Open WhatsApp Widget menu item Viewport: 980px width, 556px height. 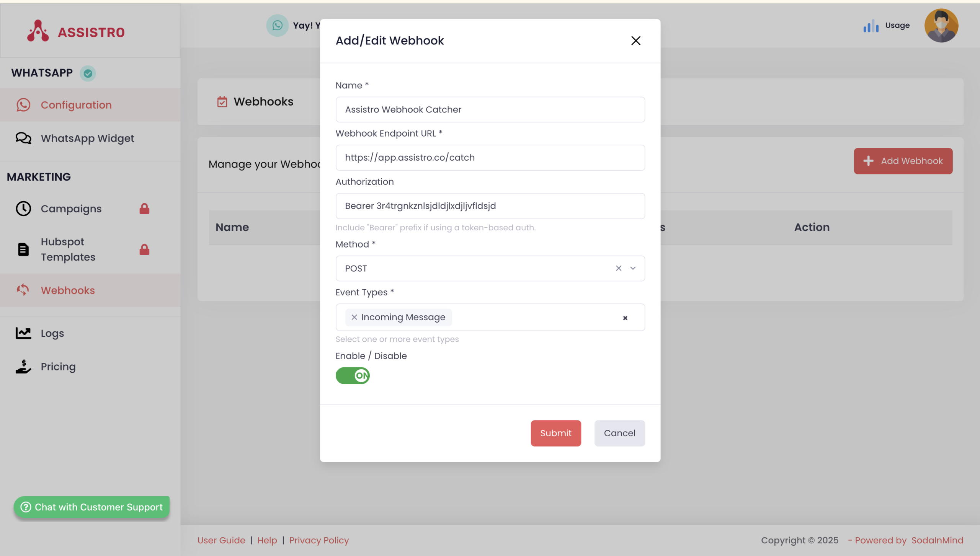(x=87, y=138)
